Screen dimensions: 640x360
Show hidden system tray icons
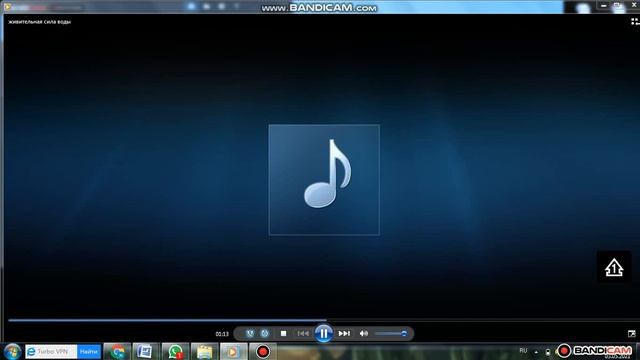pyautogui.click(x=536, y=352)
